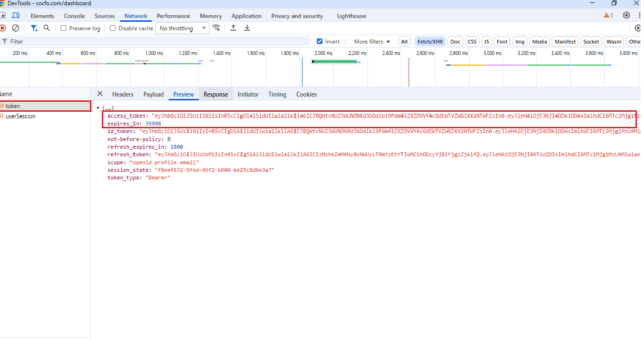
Task: Toggle Font request type filter
Action: click(x=502, y=42)
